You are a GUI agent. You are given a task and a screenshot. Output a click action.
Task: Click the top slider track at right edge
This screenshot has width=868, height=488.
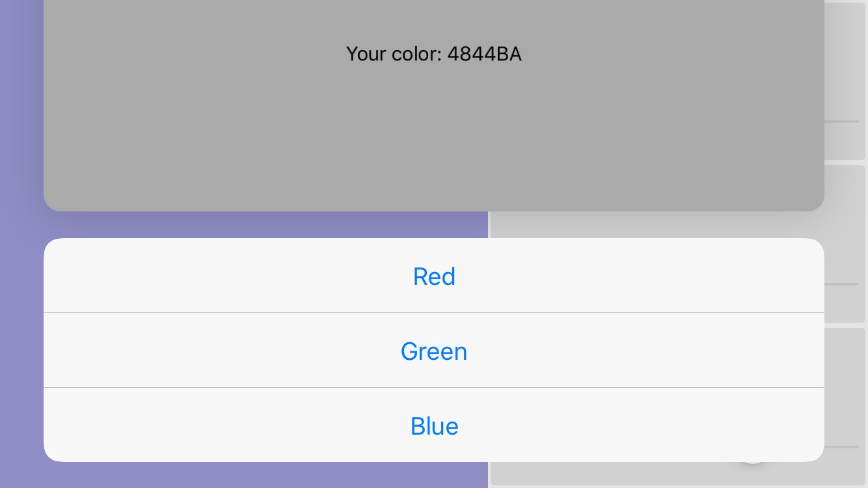(x=842, y=122)
